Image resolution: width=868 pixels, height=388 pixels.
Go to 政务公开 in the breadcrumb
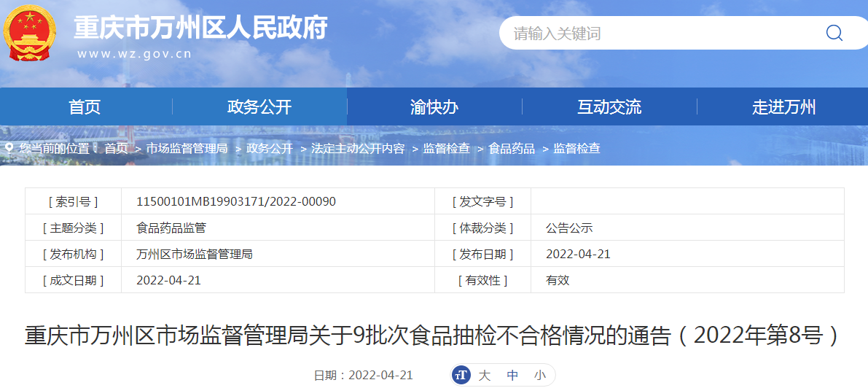point(270,149)
